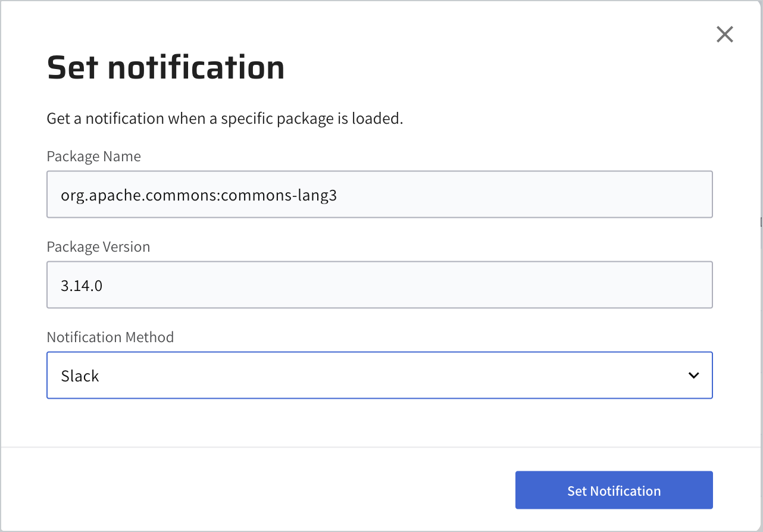The image size is (763, 532).
Task: Click the "Notification Method" field label
Action: point(110,337)
